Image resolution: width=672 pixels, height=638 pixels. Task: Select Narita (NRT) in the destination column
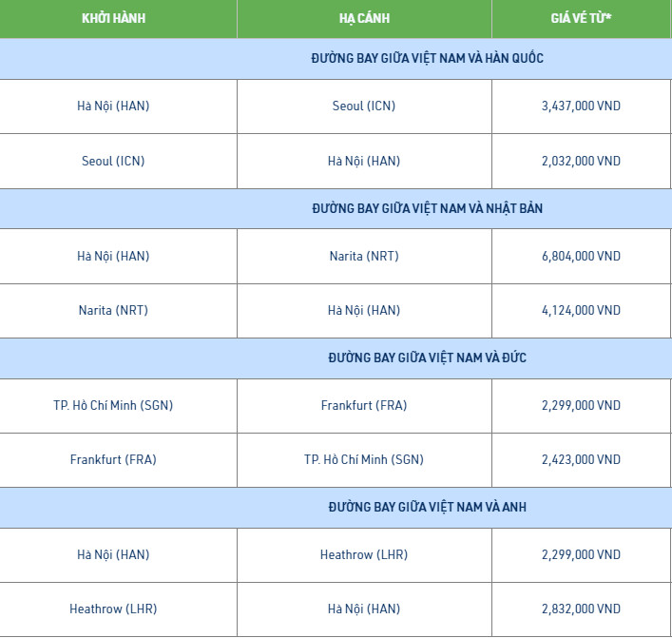(364, 257)
